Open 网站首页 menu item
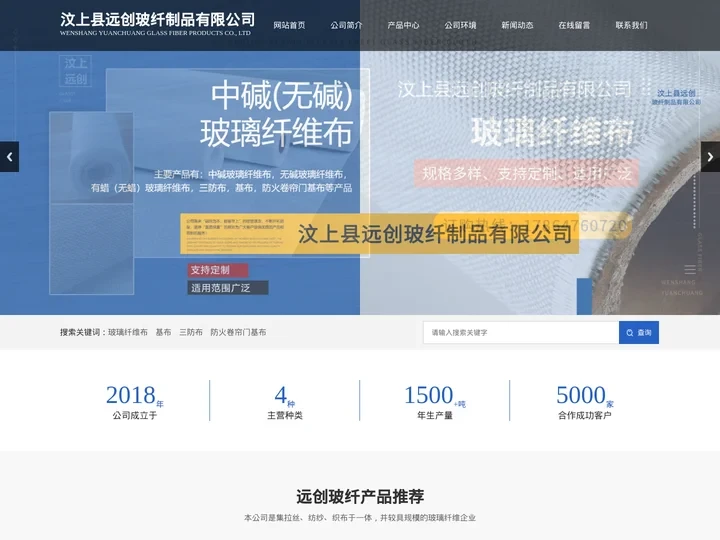Image resolution: width=720 pixels, height=540 pixels. tap(289, 25)
